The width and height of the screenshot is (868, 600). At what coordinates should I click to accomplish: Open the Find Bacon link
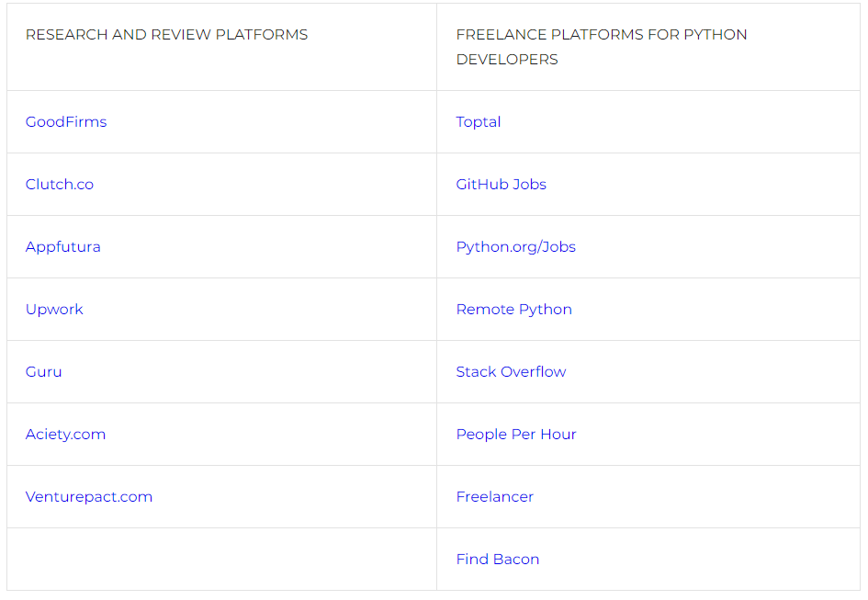498,560
